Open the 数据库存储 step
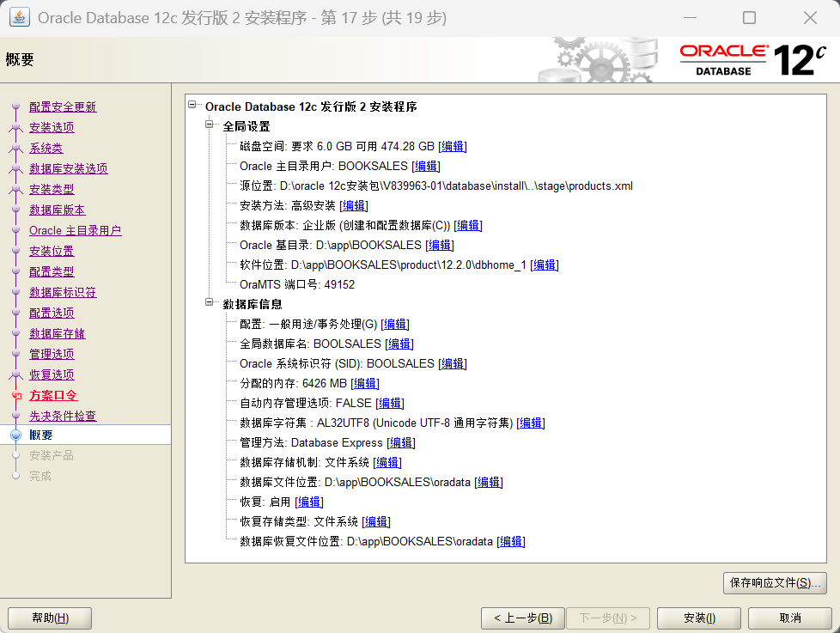 pos(58,333)
